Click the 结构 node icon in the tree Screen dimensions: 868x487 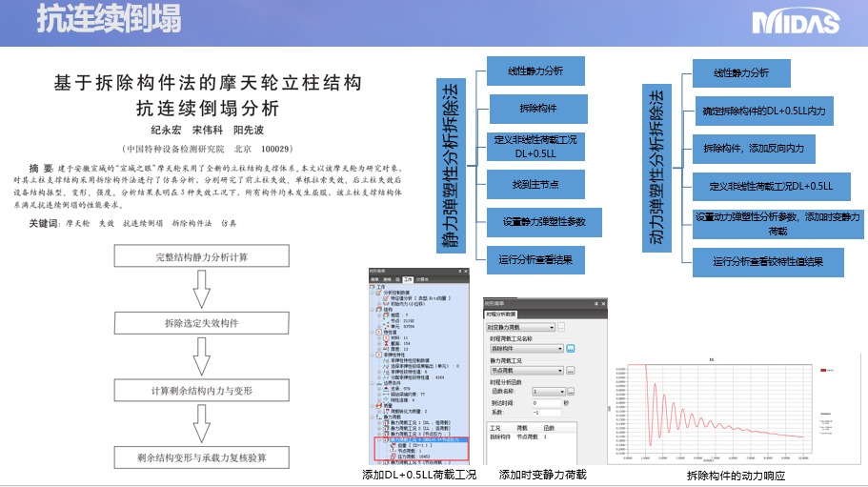[378, 310]
